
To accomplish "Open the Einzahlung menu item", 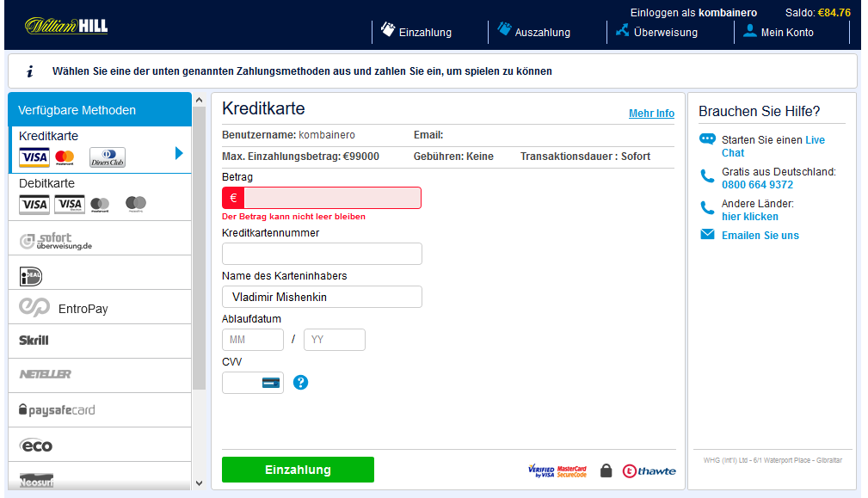I will click(x=416, y=31).
